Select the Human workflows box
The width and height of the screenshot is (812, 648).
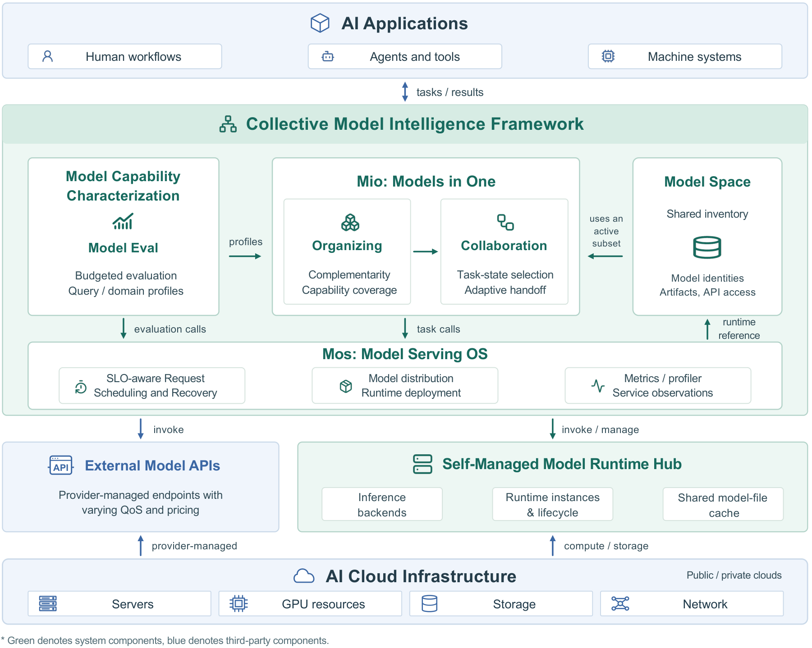(125, 56)
